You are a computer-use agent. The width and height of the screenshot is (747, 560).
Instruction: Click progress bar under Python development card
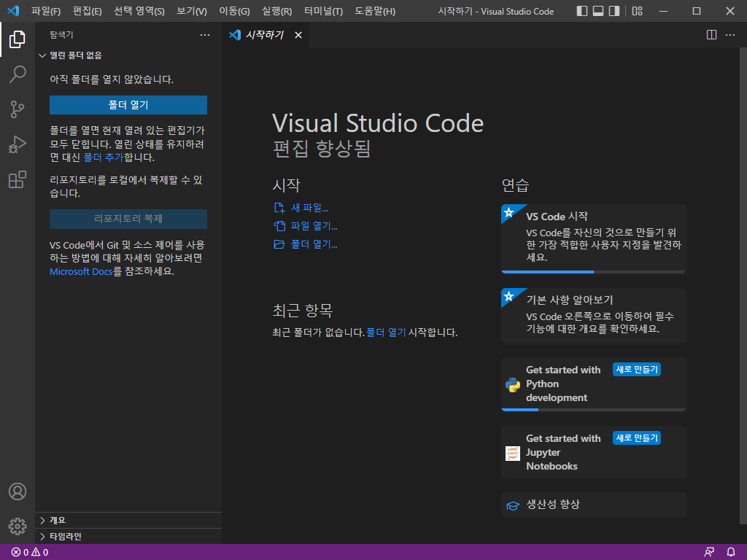(594, 410)
